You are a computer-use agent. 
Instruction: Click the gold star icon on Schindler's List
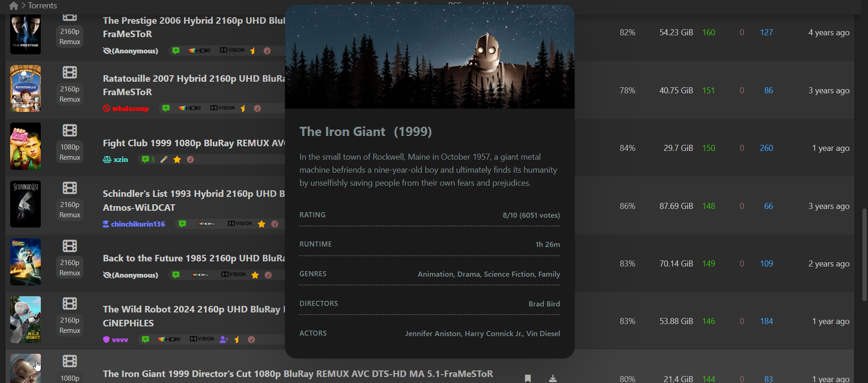point(262,224)
